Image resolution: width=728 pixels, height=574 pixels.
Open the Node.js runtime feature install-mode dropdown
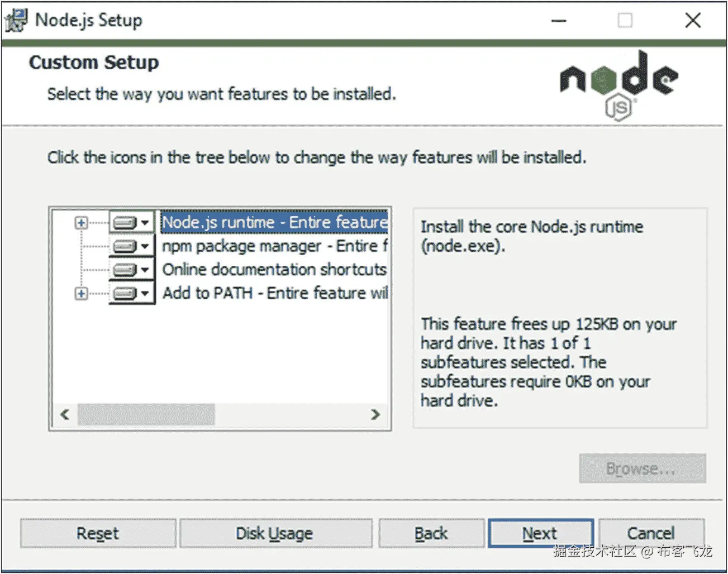132,223
